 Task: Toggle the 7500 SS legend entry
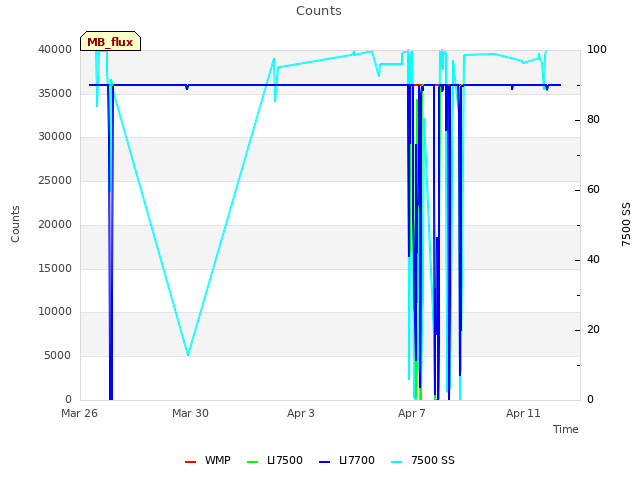(x=423, y=460)
